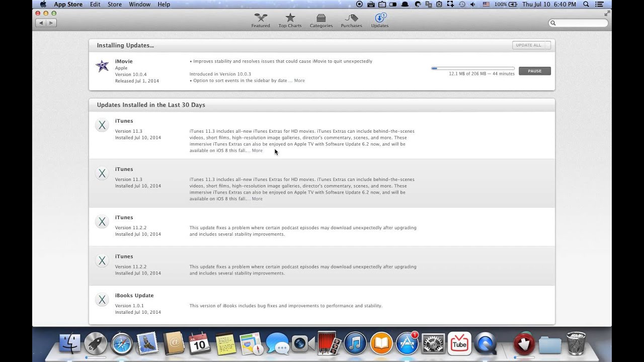Open System Preferences from the Dock
Viewport: 644px width, 362px height.
pyautogui.click(x=433, y=344)
